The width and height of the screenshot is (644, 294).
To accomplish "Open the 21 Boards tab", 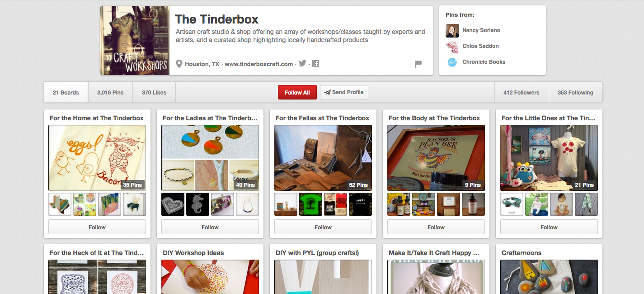I will (x=66, y=92).
